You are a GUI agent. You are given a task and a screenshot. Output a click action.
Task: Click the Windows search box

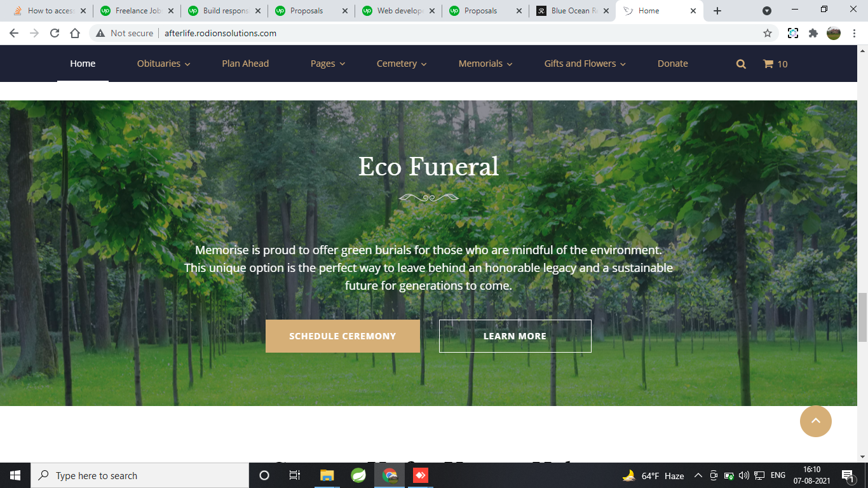[x=140, y=475]
